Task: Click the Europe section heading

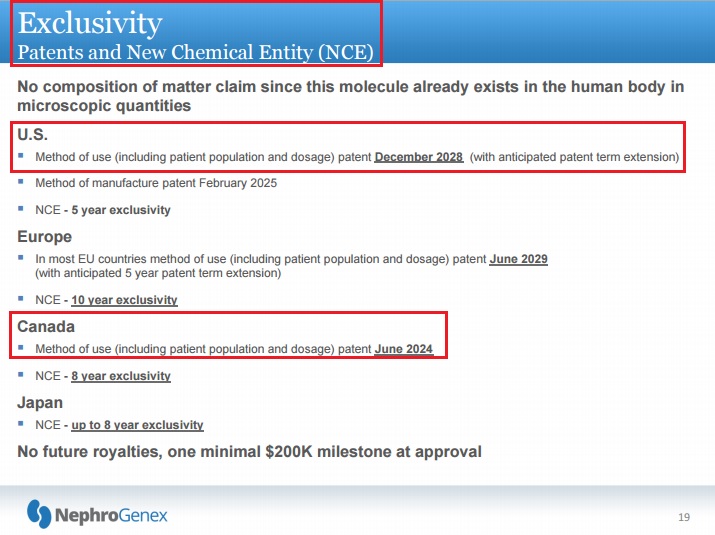Action: [44, 237]
